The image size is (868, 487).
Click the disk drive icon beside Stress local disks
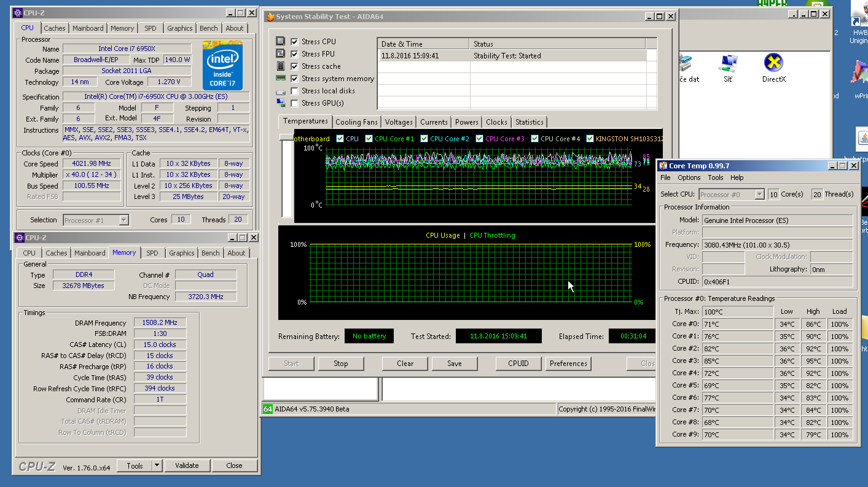click(x=281, y=91)
